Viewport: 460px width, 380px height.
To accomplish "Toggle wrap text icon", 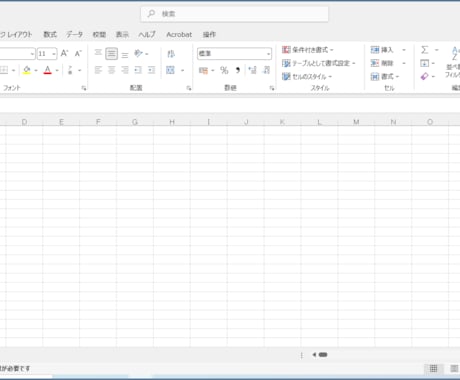I will click(x=171, y=54).
